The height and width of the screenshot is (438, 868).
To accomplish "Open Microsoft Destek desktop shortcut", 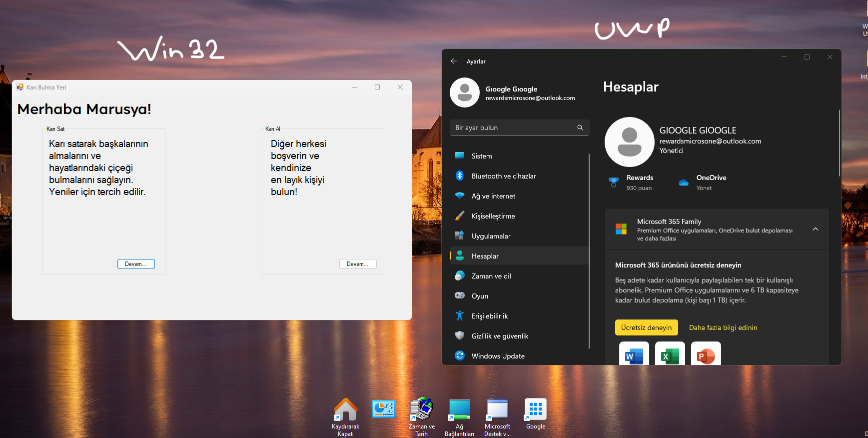I will 497,417.
